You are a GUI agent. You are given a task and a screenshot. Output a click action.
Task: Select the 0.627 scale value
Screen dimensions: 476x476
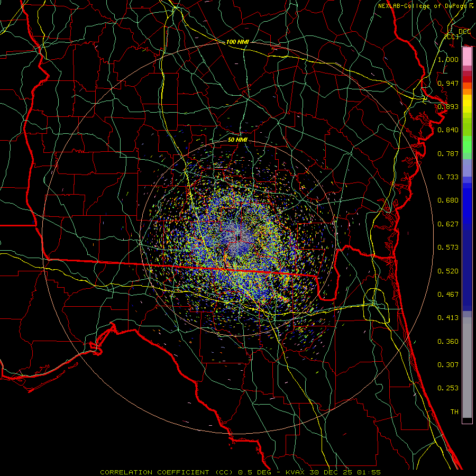pyautogui.click(x=448, y=224)
